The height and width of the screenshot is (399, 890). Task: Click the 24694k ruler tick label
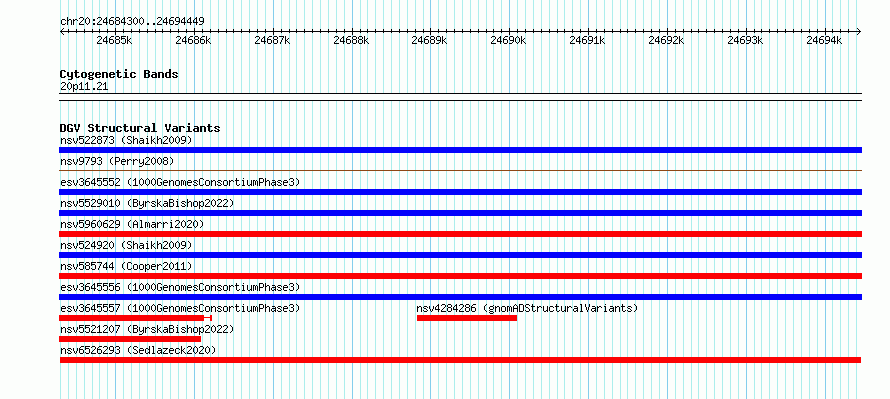(x=824, y=40)
